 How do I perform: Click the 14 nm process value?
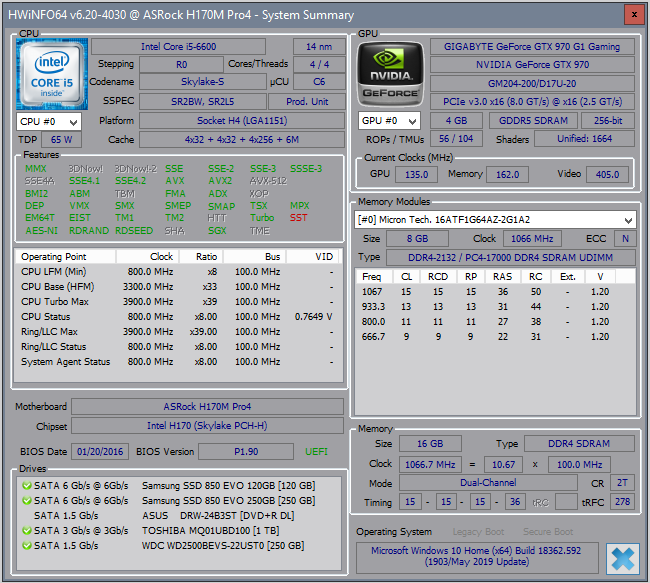click(319, 46)
